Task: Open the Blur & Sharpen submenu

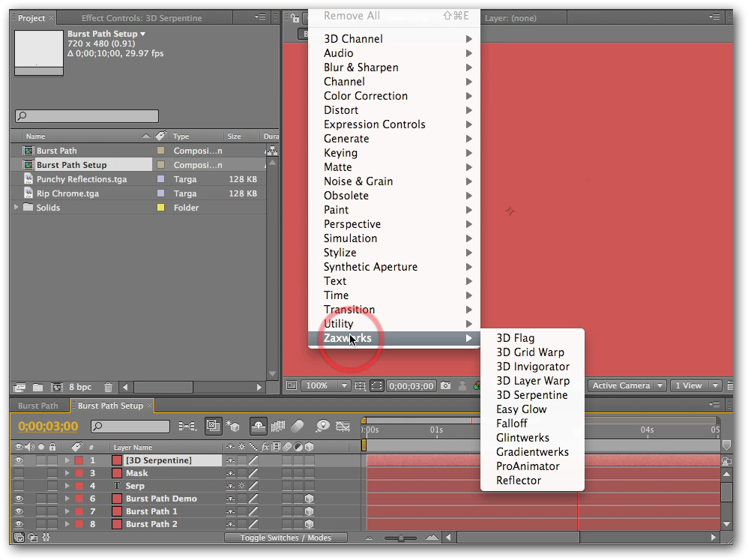Action: click(394, 67)
